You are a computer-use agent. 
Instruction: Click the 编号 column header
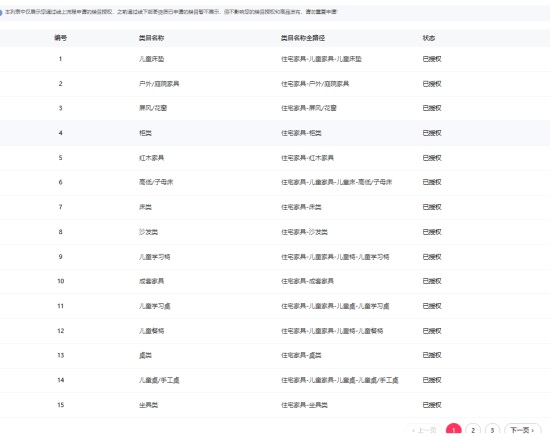click(61, 38)
